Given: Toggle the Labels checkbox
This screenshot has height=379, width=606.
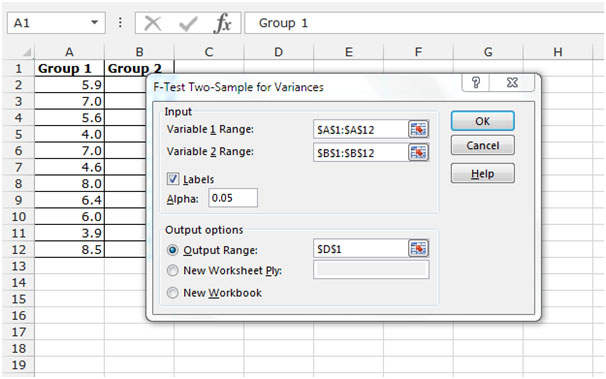Looking at the screenshot, I should coord(173,179).
